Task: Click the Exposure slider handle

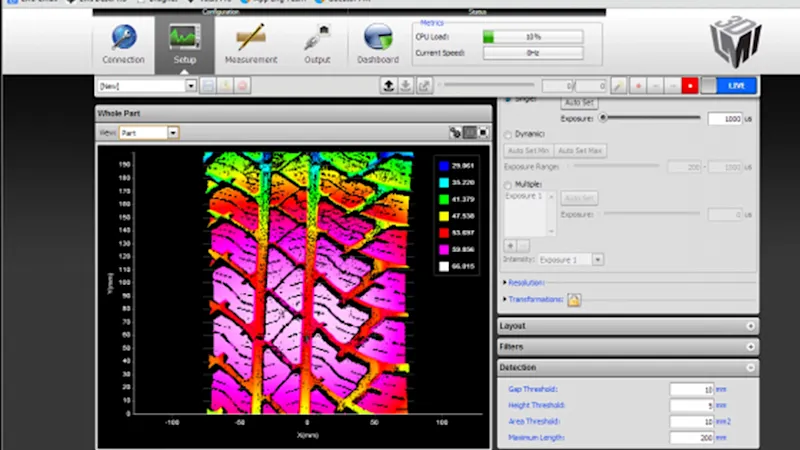Action: coord(604,118)
